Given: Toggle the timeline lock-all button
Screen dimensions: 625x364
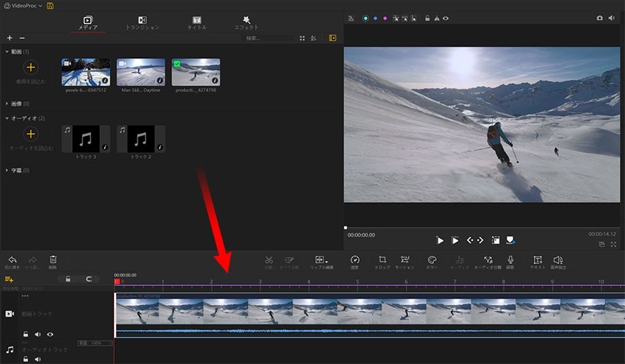Looking at the screenshot, I should pyautogui.click(x=68, y=279).
